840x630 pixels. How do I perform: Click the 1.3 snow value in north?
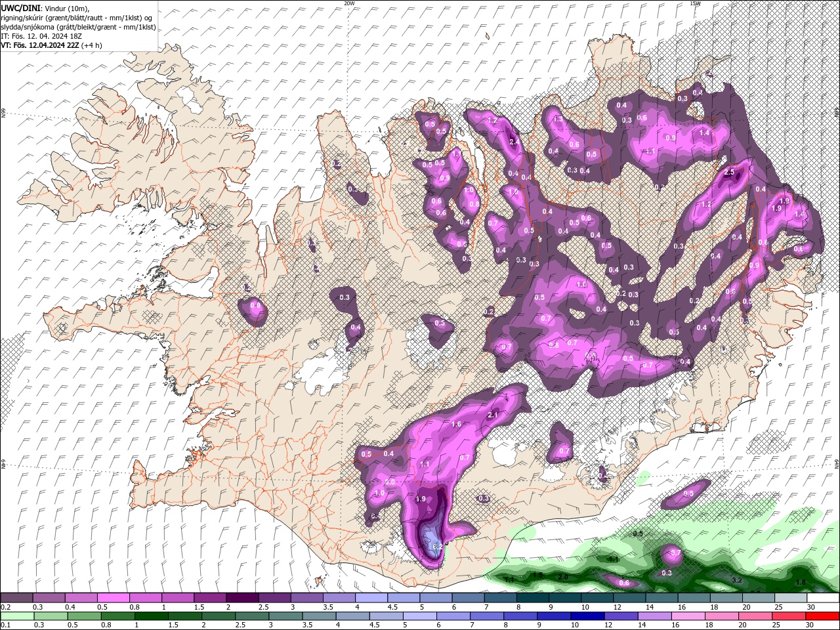[x=558, y=120]
